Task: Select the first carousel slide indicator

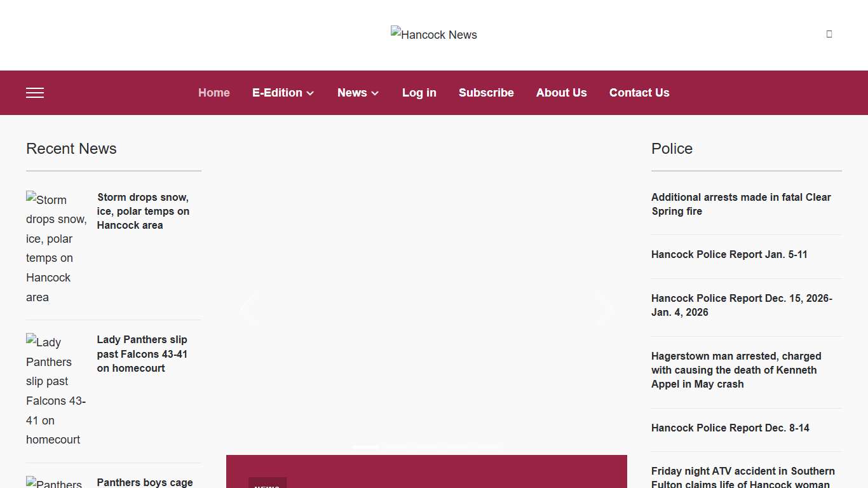Action: click(365, 447)
